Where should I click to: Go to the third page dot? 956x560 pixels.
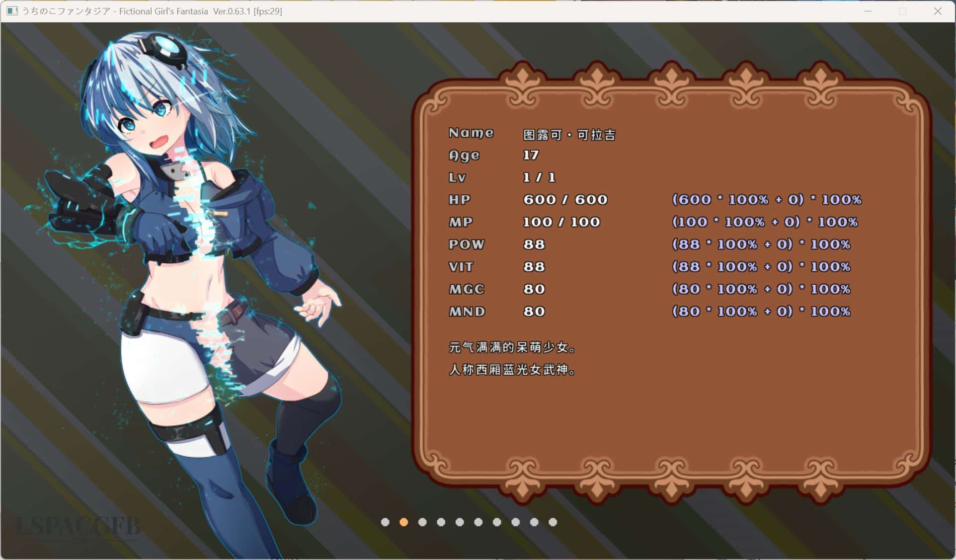(x=422, y=522)
